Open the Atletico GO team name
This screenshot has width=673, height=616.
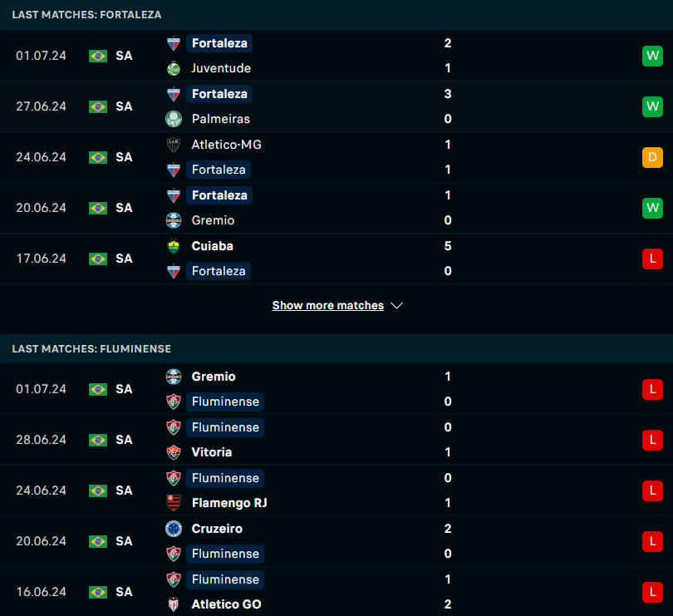pyautogui.click(x=226, y=604)
